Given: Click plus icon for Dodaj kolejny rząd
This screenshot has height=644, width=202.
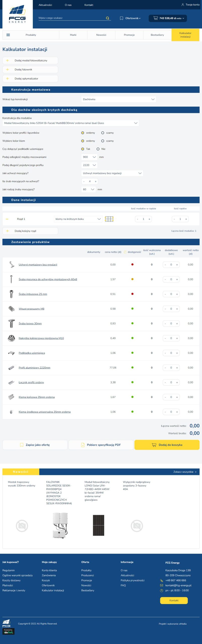Looking at the screenshot, I should pos(8,231).
